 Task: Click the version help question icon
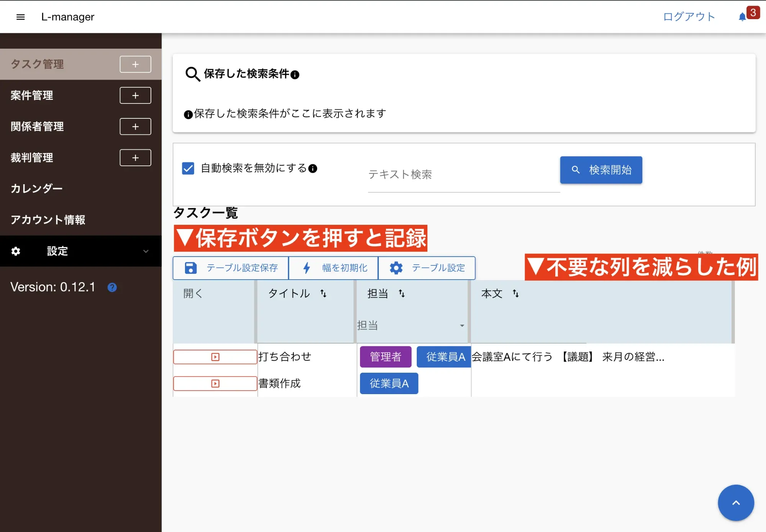click(x=112, y=287)
